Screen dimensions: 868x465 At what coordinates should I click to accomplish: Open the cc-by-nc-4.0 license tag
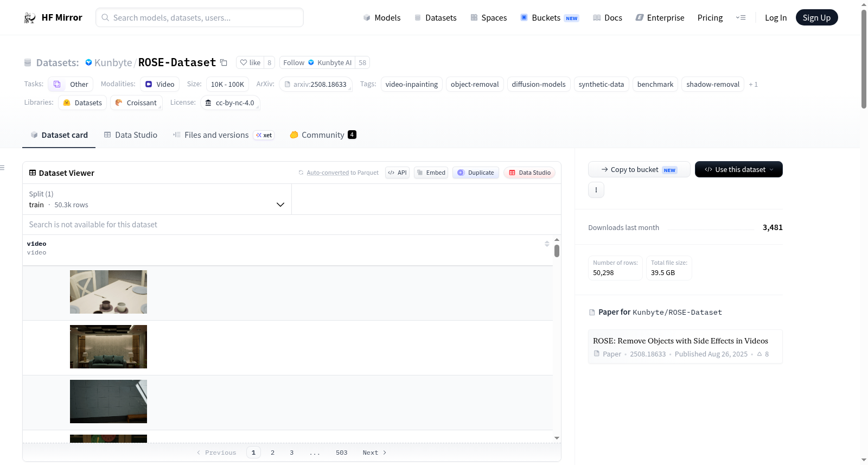click(230, 103)
